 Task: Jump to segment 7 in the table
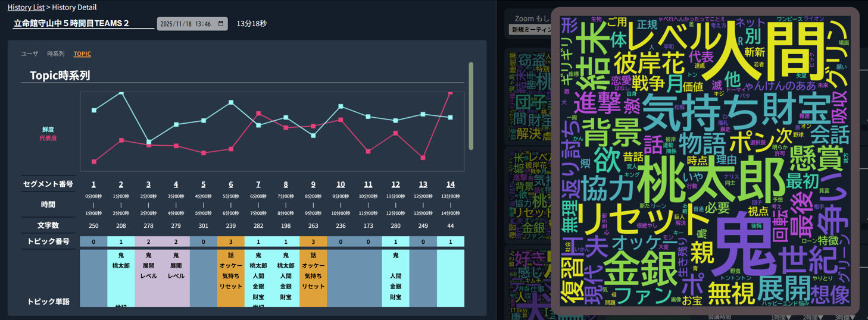pyautogui.click(x=258, y=184)
